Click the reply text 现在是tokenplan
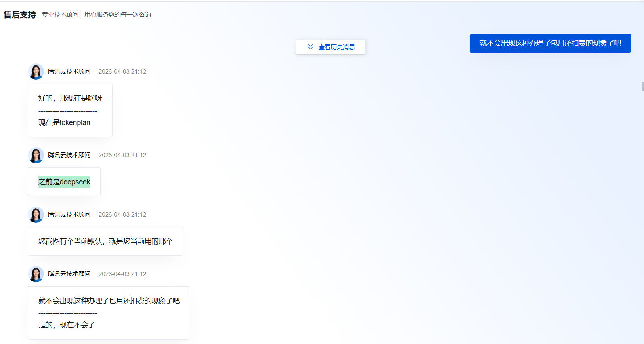Screen dimensions: 644x344 coord(64,122)
